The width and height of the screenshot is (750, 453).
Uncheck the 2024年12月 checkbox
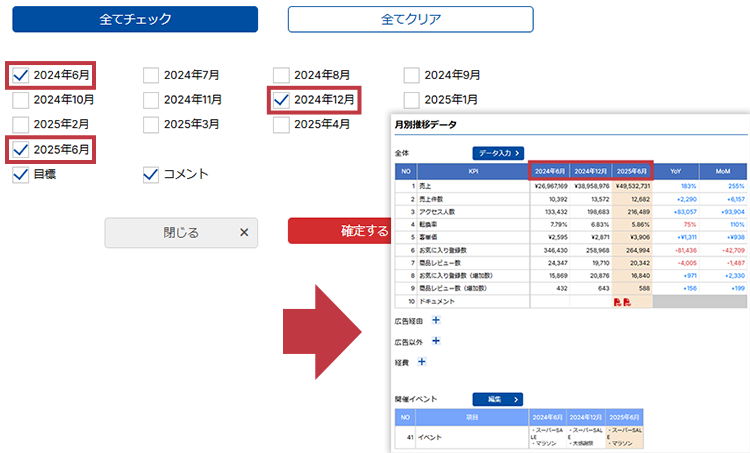281,100
